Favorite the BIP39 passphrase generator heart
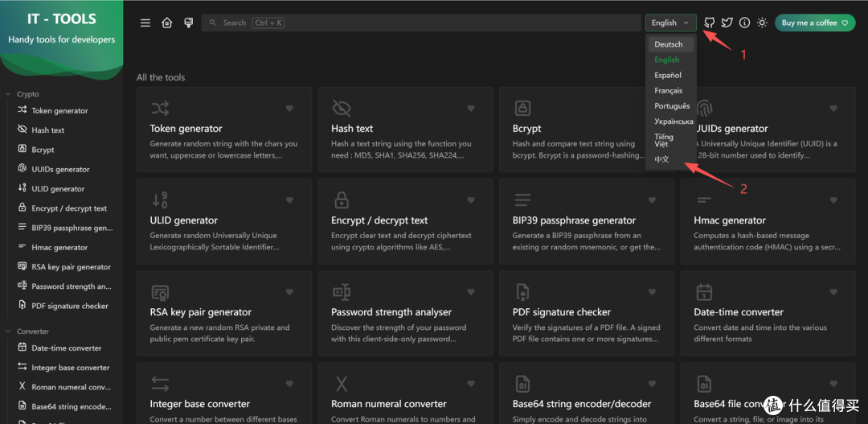The width and height of the screenshot is (868, 424). (652, 200)
